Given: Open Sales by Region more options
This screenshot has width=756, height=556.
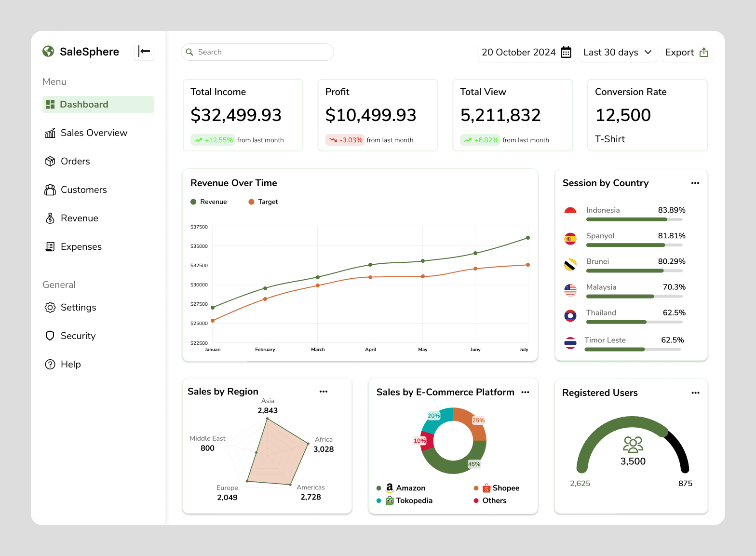Looking at the screenshot, I should pyautogui.click(x=324, y=392).
